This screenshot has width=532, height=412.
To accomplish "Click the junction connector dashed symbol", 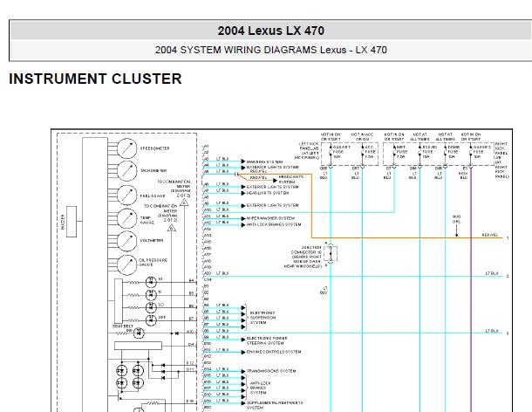I will coord(331,254).
